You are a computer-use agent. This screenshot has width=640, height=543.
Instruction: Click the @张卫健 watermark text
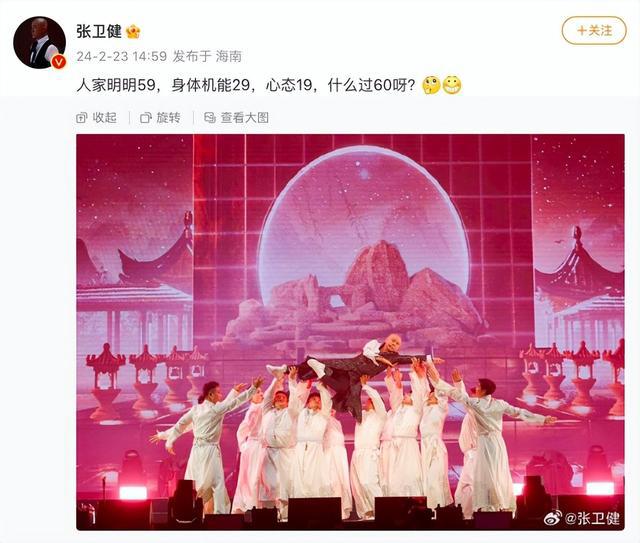tap(593, 518)
